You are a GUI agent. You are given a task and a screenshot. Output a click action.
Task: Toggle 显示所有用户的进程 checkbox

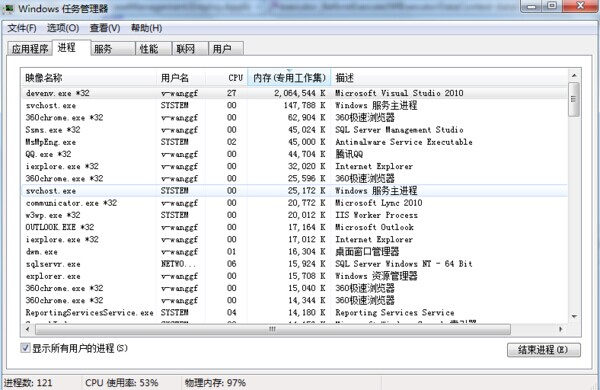coord(25,348)
